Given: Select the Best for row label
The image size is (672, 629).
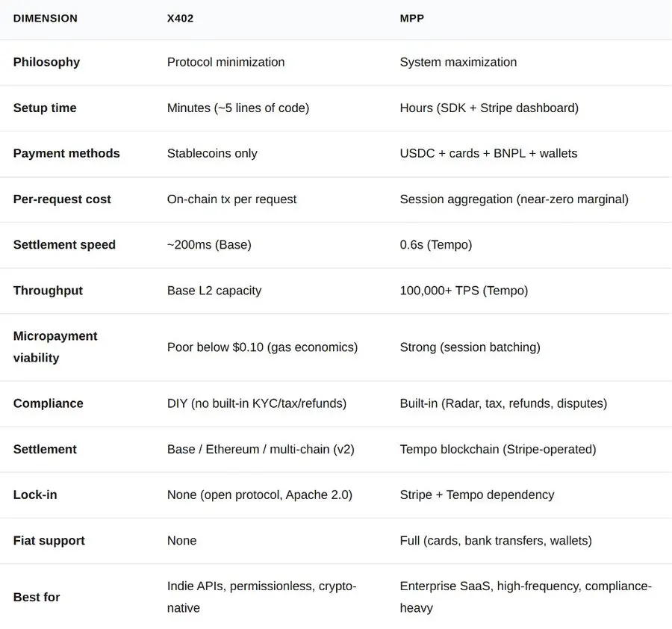Looking at the screenshot, I should click(37, 597).
